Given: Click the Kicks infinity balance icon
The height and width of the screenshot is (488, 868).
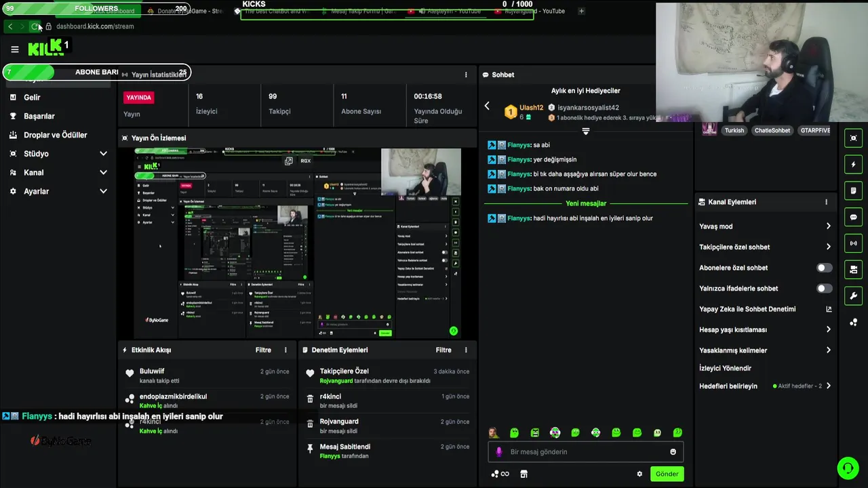Looking at the screenshot, I should 500,474.
